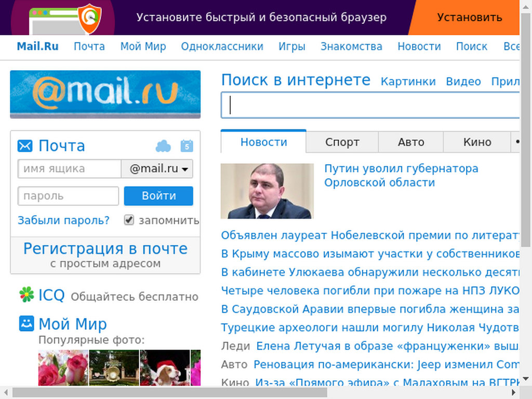Open Мой Мир heading link
The image size is (532, 399).
73,324
